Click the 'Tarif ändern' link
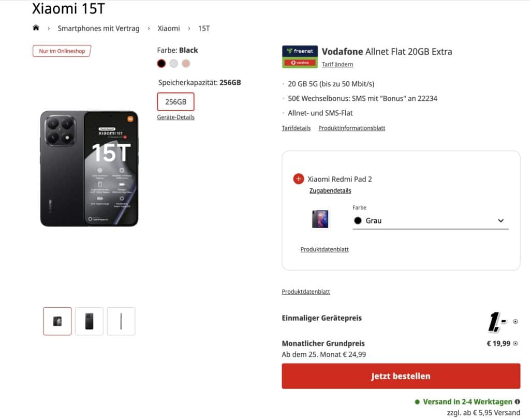530x420 pixels. tap(337, 65)
